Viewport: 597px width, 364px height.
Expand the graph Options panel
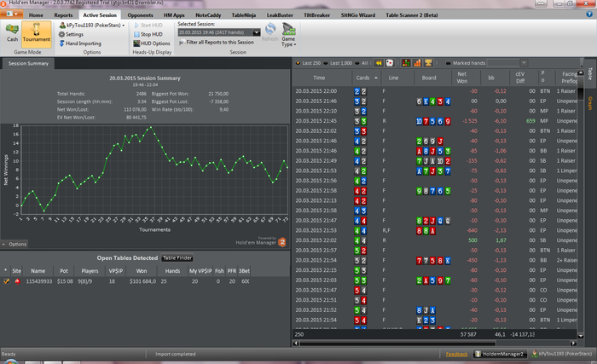(17, 244)
